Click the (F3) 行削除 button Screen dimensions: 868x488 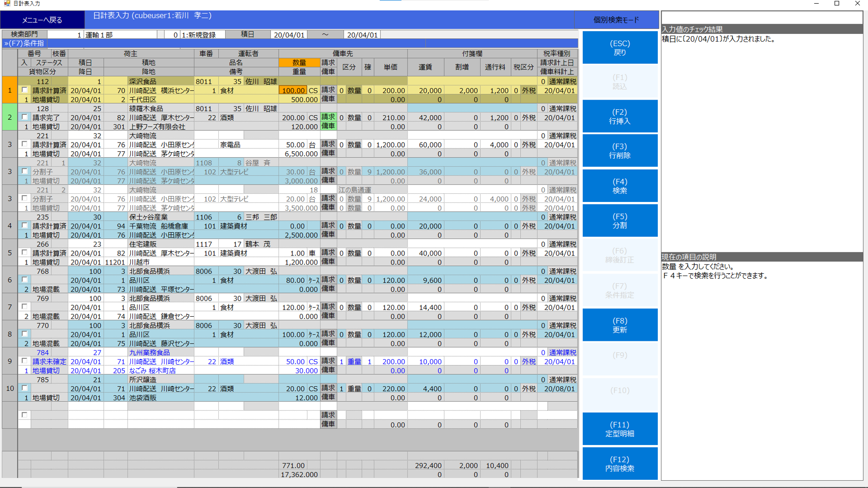(619, 151)
